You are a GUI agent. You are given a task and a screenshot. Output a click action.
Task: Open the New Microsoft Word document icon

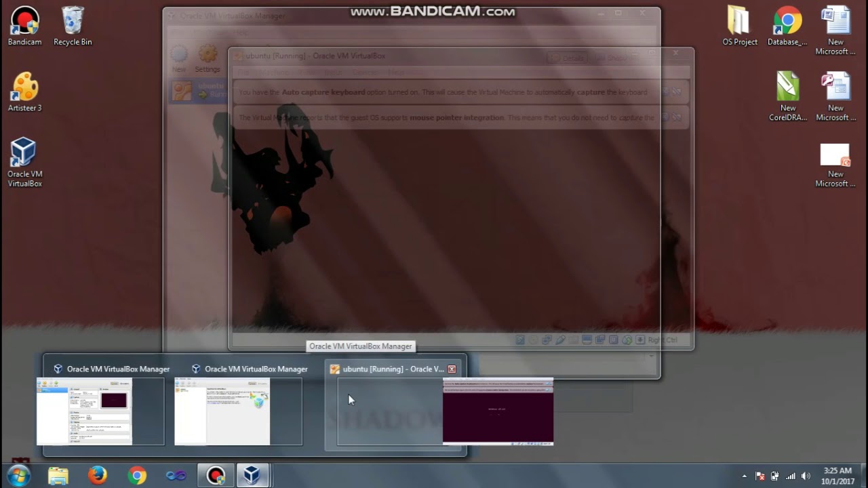(835, 30)
